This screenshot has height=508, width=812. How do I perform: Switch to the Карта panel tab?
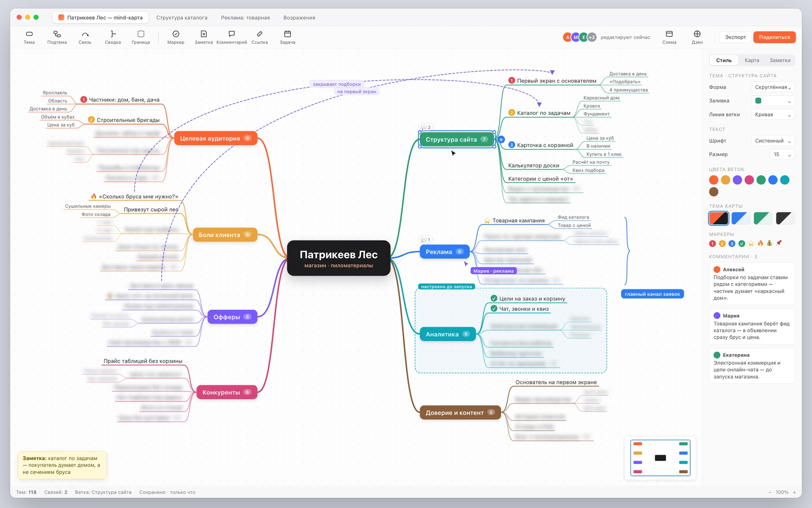[x=752, y=60]
